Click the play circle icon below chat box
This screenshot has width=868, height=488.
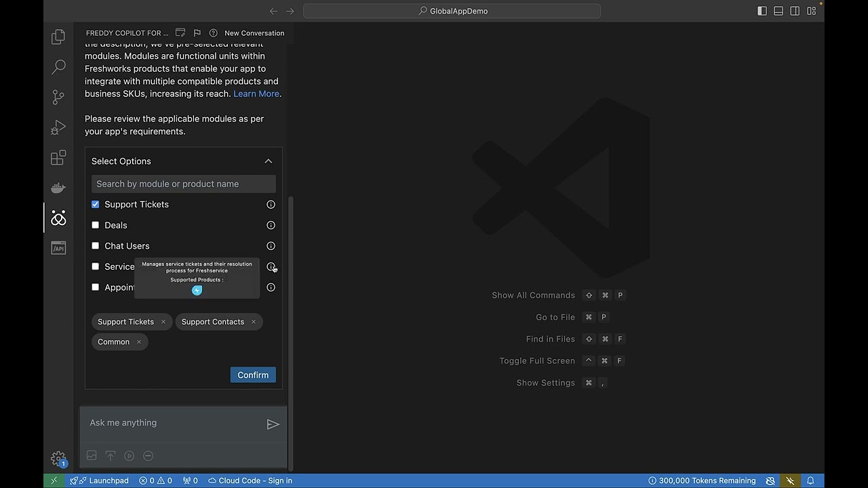[x=130, y=456]
